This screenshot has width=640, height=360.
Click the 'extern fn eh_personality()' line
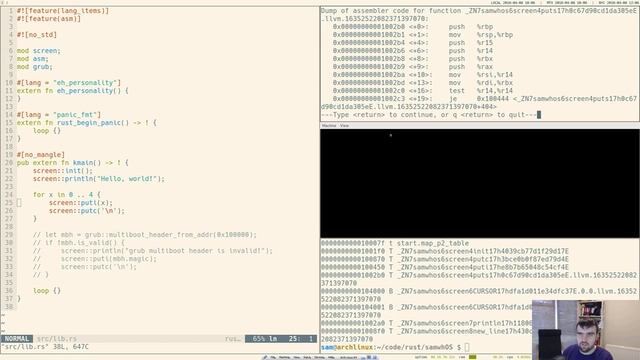pyautogui.click(x=73, y=91)
